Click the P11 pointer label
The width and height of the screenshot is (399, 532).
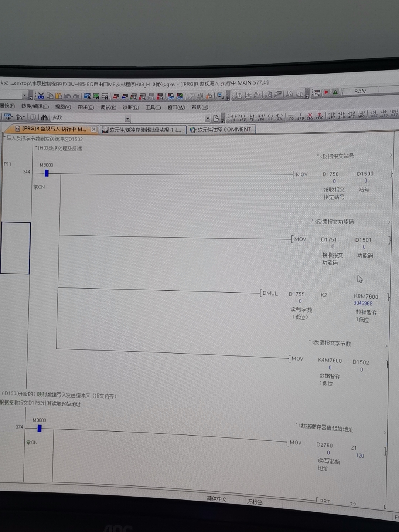coord(7,164)
